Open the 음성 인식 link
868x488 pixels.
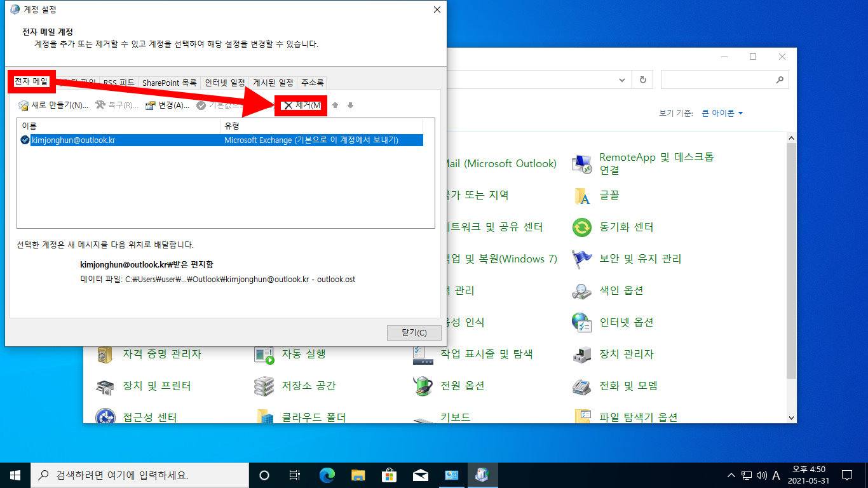[466, 323]
